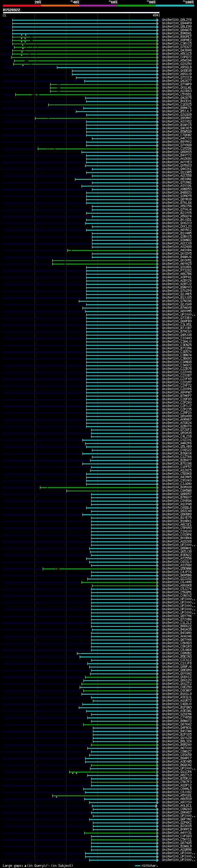Open hit UniRef100_Q84WI5
The height and width of the screenshot is (868, 197).
(x=177, y=30)
